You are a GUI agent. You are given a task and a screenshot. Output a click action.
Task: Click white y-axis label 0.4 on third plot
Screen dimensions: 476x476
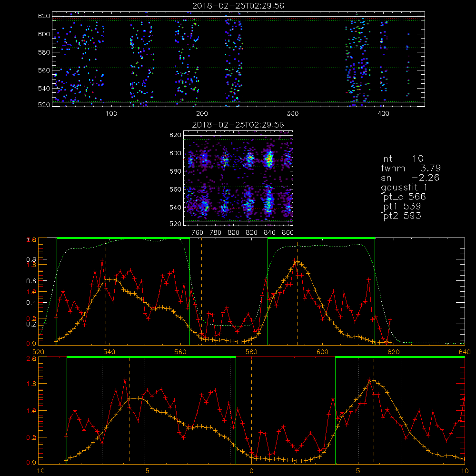(x=31, y=303)
